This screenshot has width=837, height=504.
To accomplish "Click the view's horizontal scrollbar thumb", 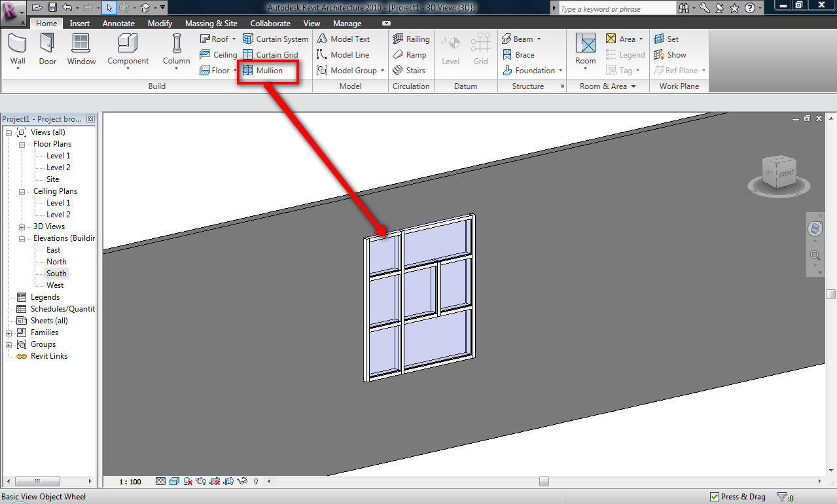I will tap(544, 481).
